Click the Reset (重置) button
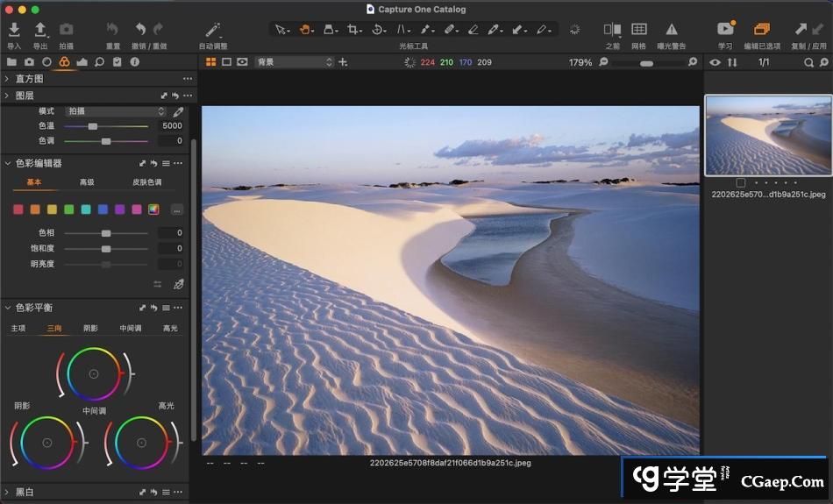 [x=112, y=31]
